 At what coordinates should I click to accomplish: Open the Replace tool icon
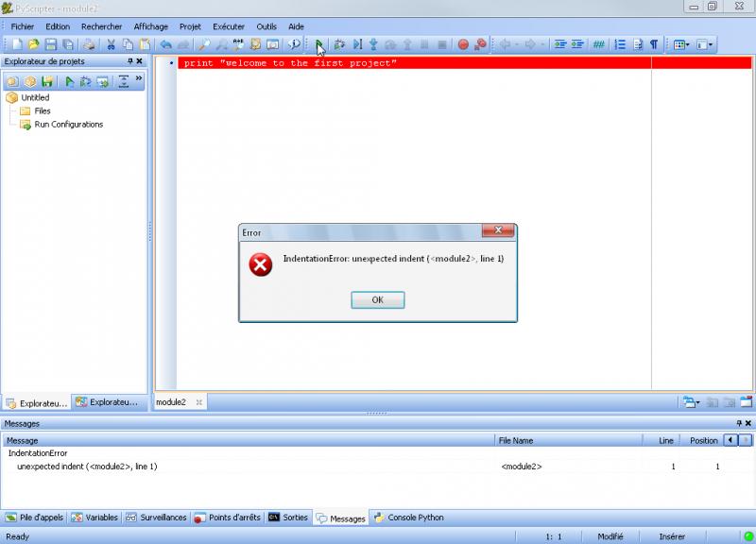[x=238, y=44]
